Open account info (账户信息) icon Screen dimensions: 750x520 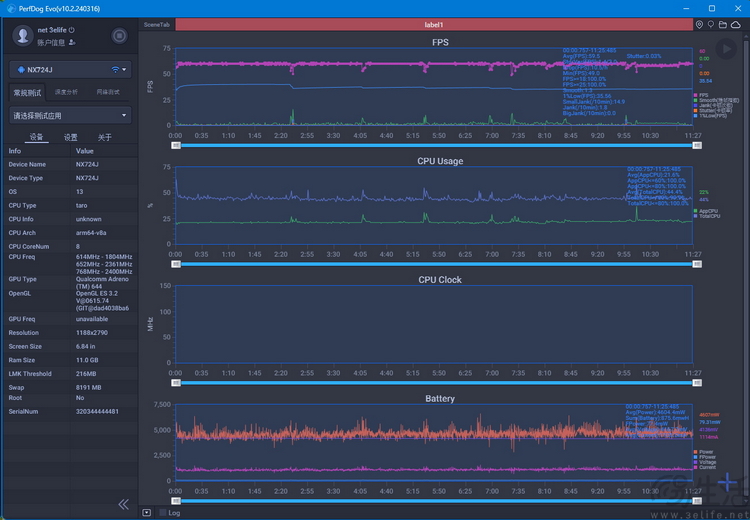pyautogui.click(x=72, y=43)
